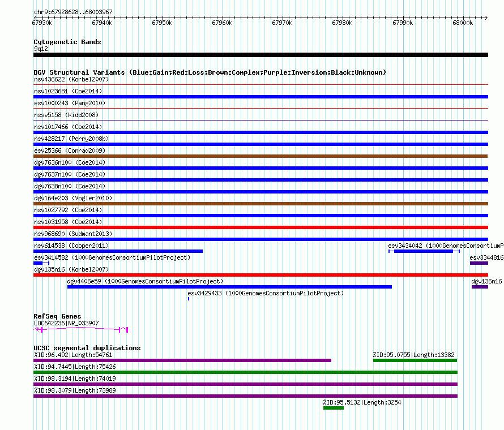The width and height of the screenshot is (504, 430).
Task: Click the dgv7636n100 (Coe2014) label
Action: (x=70, y=162)
